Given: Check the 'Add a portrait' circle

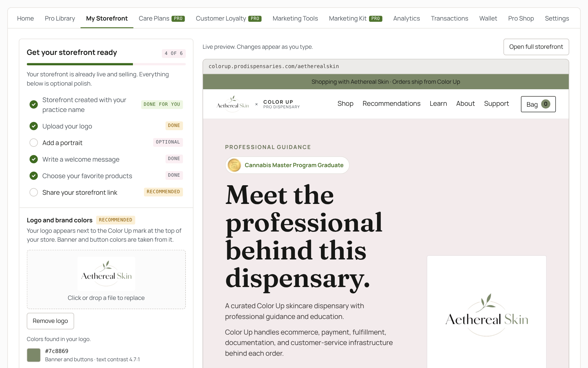Looking at the screenshot, I should pos(34,143).
